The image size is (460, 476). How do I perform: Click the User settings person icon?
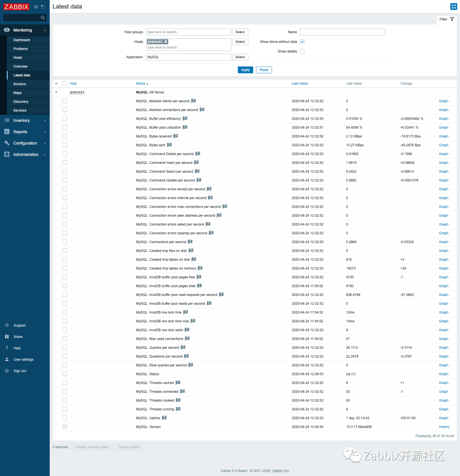(x=7, y=359)
